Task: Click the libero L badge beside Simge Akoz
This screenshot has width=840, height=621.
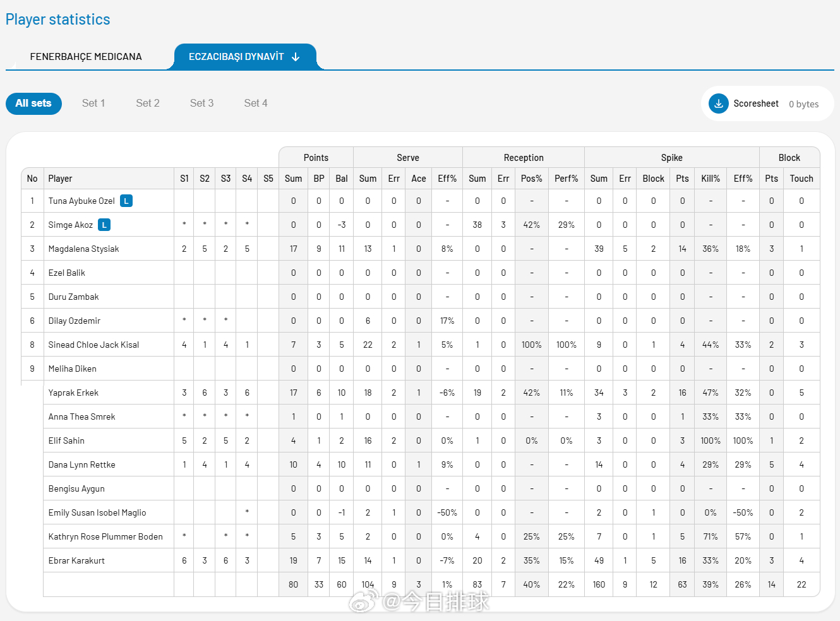Action: pyautogui.click(x=104, y=225)
